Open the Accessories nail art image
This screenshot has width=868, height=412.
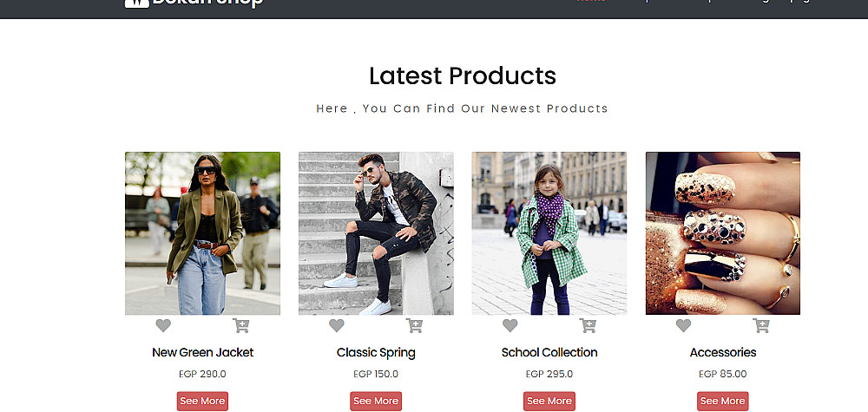722,233
